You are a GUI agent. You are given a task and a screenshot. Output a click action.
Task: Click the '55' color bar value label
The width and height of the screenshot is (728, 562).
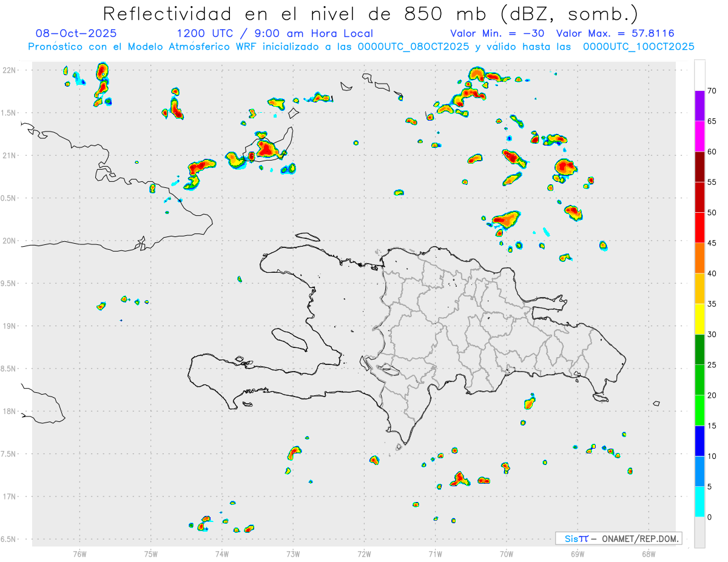coord(712,182)
